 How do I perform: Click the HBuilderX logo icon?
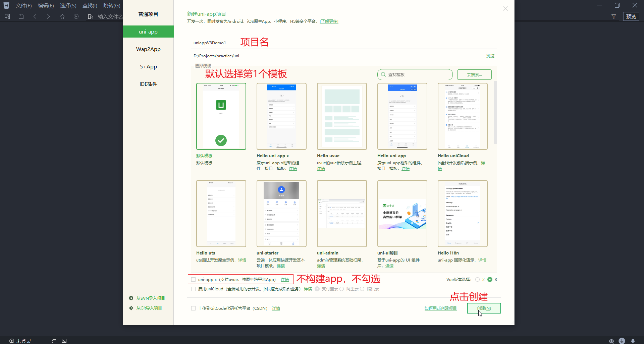click(x=6, y=5)
